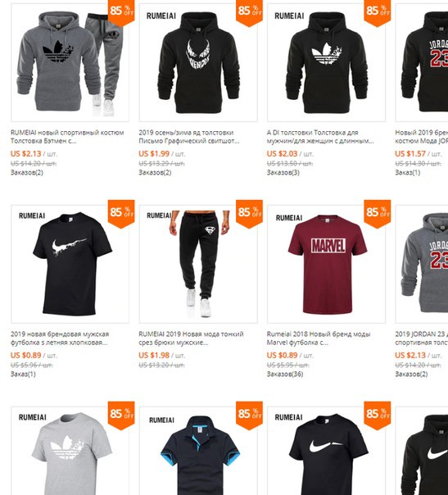Open the navy polo shirt with blue trim

click(x=198, y=451)
